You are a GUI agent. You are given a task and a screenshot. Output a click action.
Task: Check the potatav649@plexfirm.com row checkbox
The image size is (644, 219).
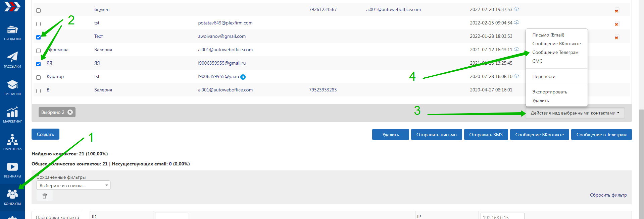point(39,24)
